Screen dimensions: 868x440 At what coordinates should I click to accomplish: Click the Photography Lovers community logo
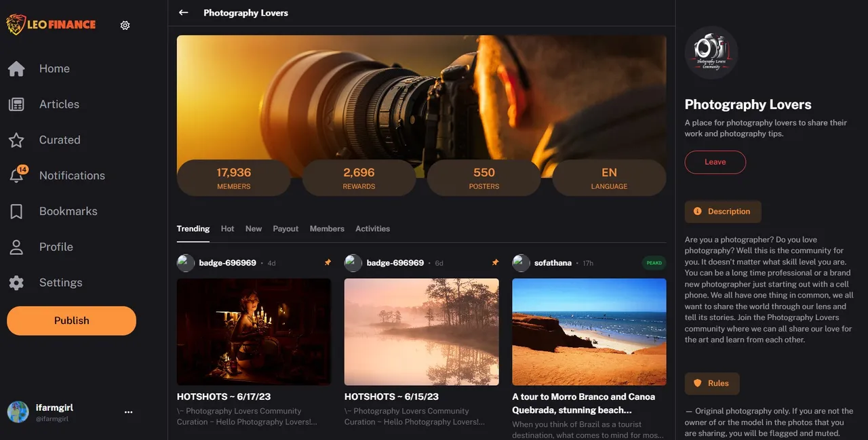tap(711, 53)
